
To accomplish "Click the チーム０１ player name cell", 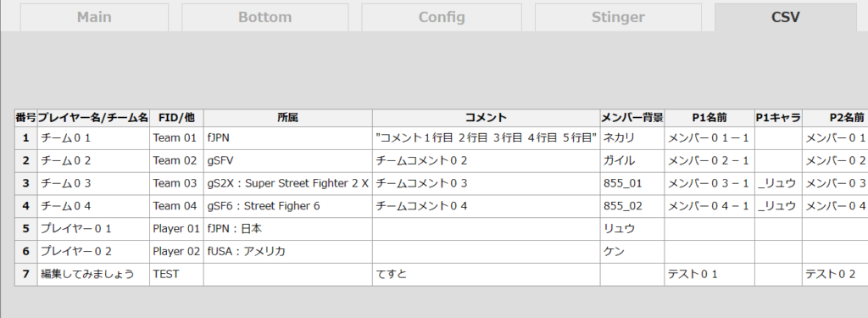I will coord(93,138).
